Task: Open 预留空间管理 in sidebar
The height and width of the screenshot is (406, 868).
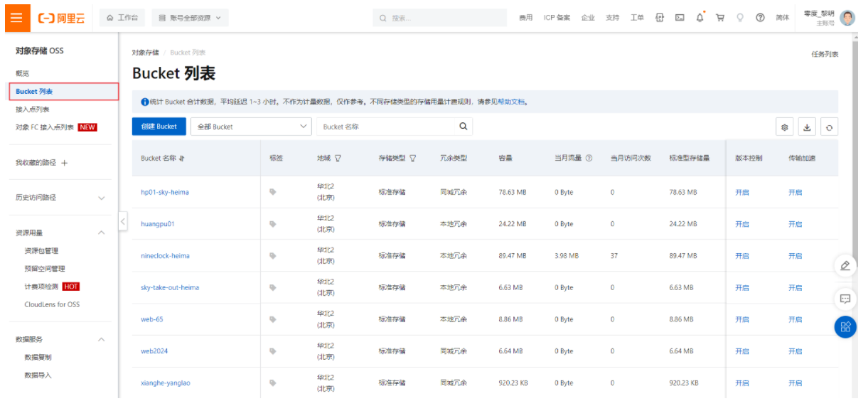Action: pos(45,269)
